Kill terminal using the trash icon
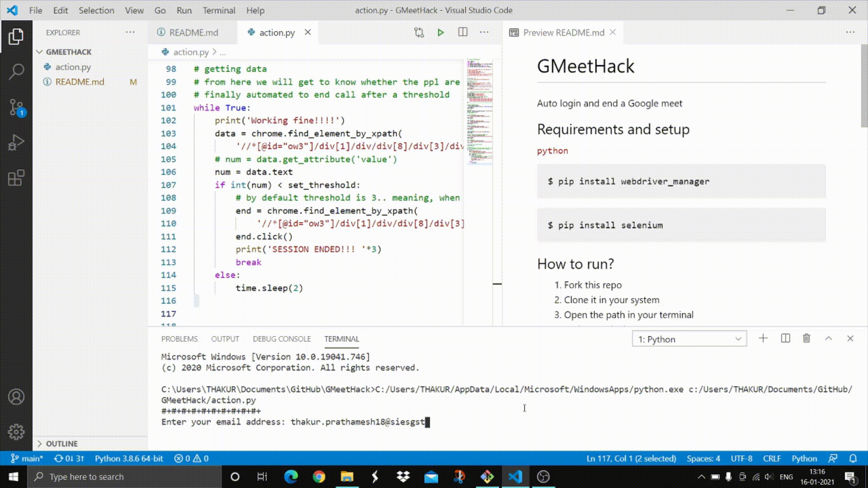 [807, 338]
